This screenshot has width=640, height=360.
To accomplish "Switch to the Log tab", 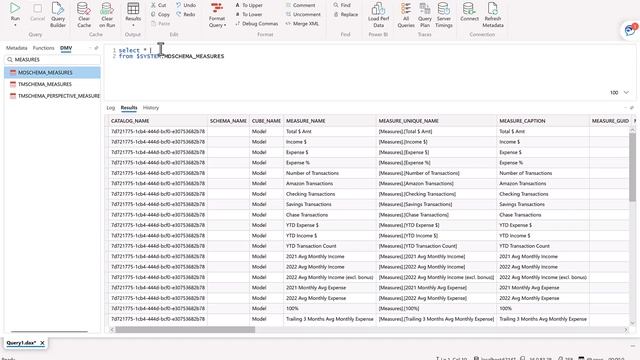I will tap(111, 108).
